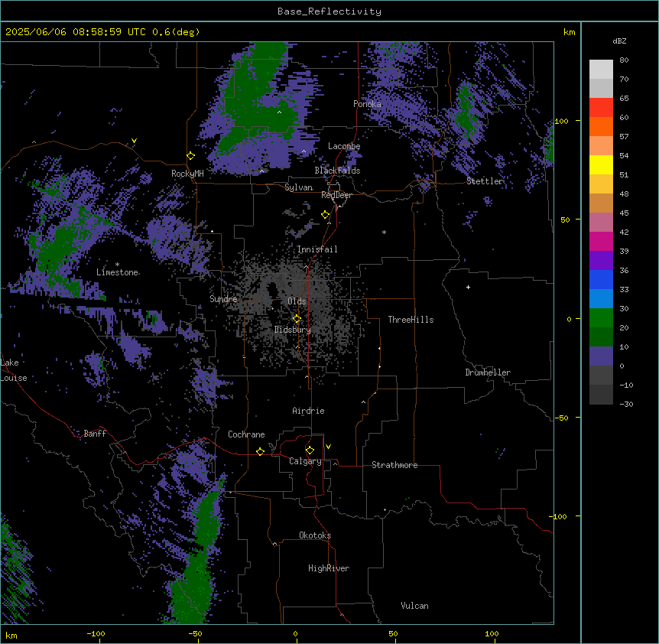Click the -50 tick on the bottom axis
The width and height of the screenshot is (659, 644).
pos(196,633)
